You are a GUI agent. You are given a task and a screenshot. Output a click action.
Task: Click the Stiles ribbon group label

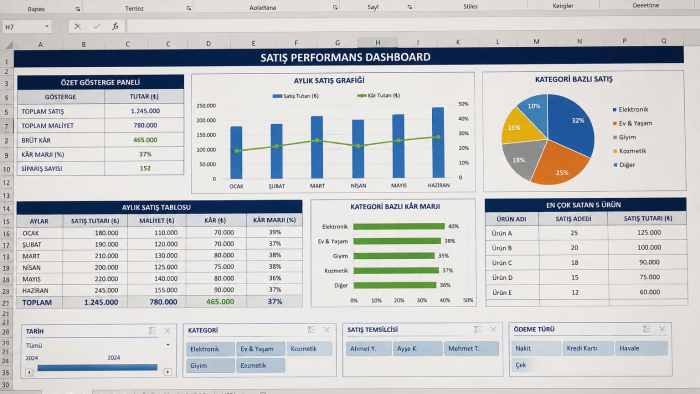pos(470,6)
